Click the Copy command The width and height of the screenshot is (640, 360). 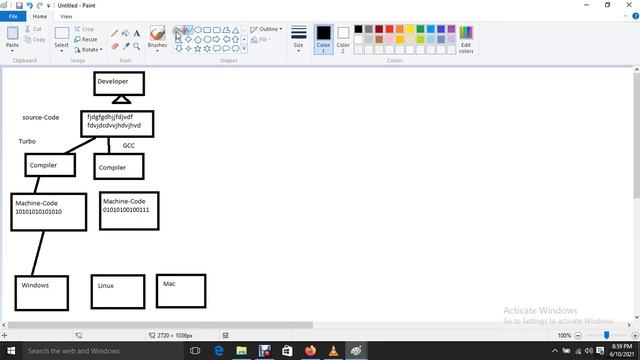coord(34,40)
